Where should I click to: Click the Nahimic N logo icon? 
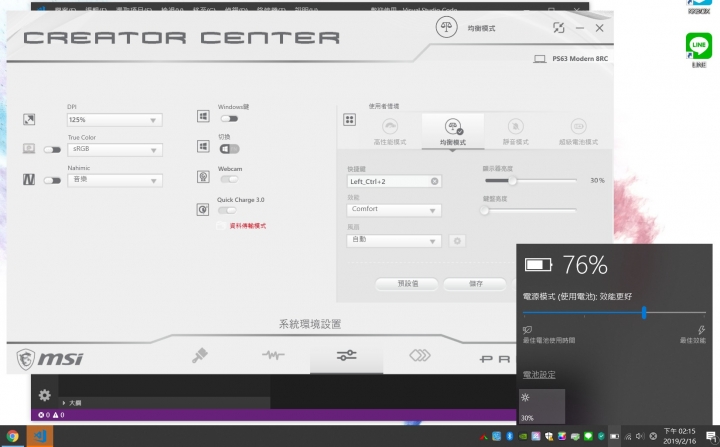tap(29, 180)
